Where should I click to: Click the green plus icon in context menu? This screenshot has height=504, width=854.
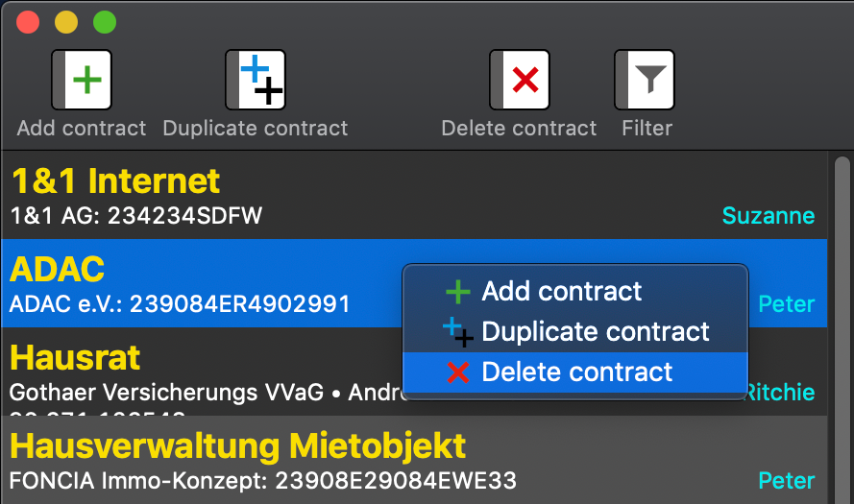tap(458, 292)
